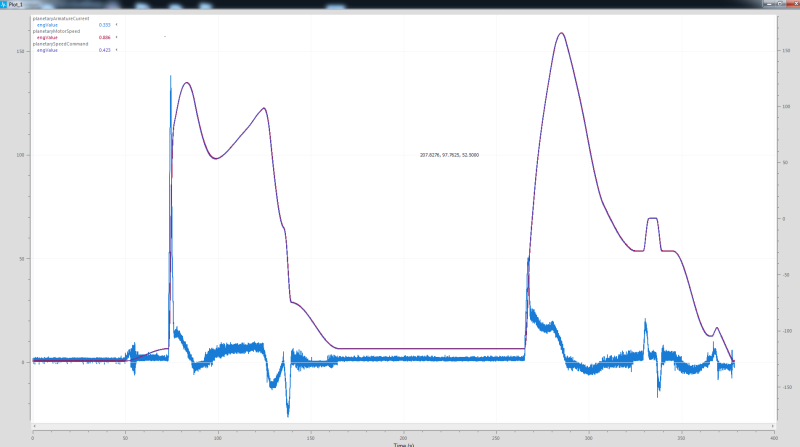Click the horizontal scrollbar right arrow
800x447 pixels.
772,426
